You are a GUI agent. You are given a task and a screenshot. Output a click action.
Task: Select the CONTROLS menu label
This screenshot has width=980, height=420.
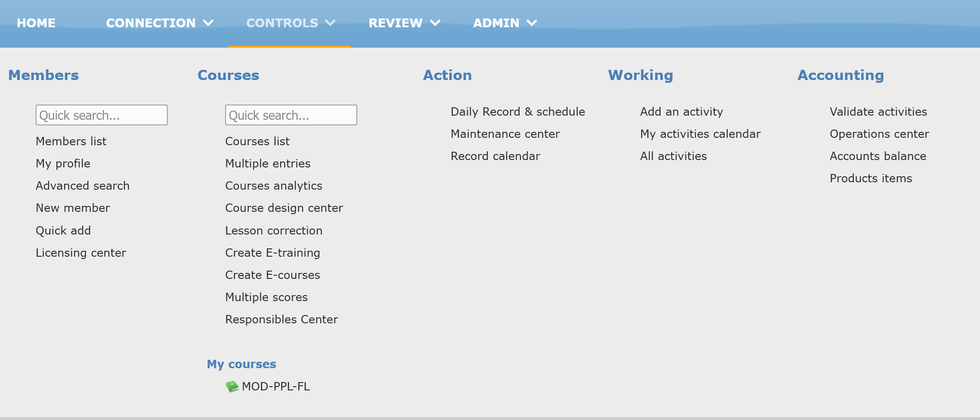coord(282,23)
